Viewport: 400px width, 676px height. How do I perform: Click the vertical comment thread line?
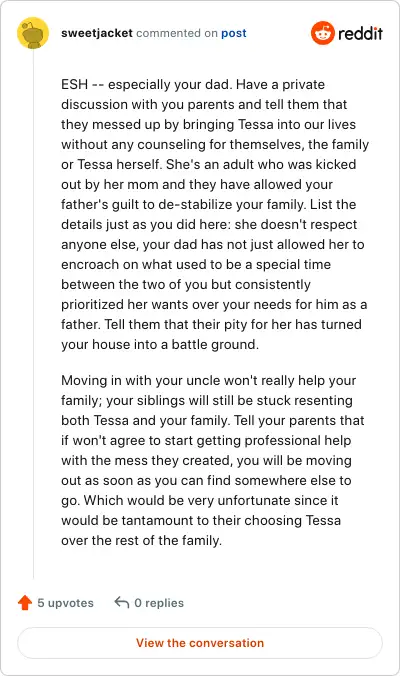pyautogui.click(x=33, y=314)
